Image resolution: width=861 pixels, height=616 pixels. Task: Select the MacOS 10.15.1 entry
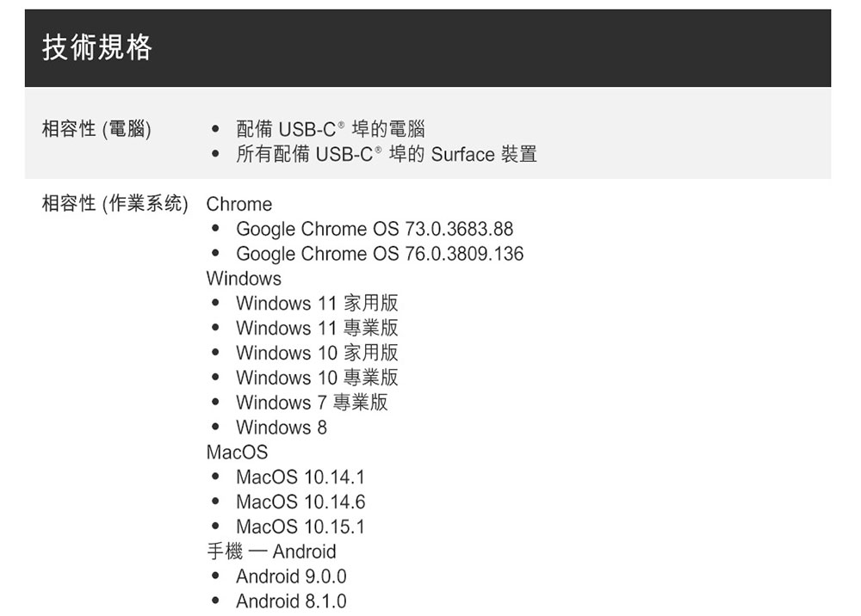(x=300, y=527)
